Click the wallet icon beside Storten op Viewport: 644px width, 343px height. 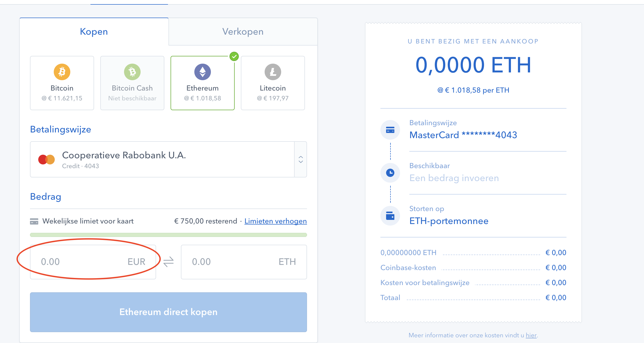pos(390,216)
